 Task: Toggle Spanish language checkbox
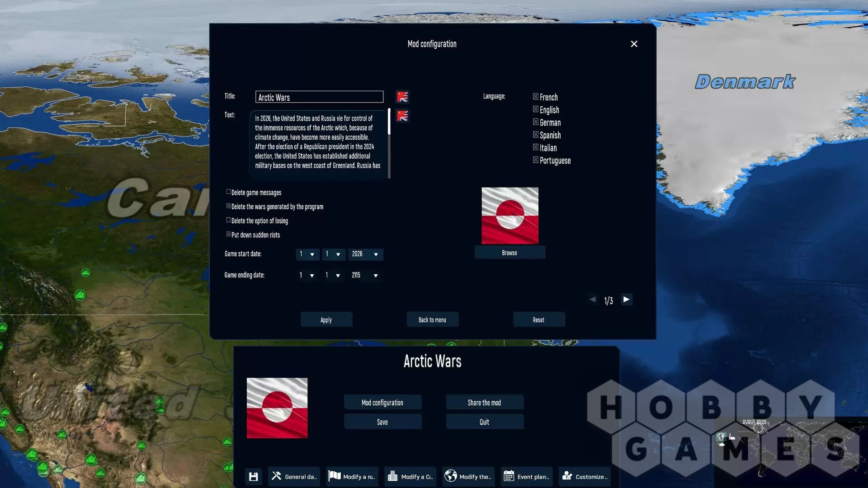[x=536, y=135]
